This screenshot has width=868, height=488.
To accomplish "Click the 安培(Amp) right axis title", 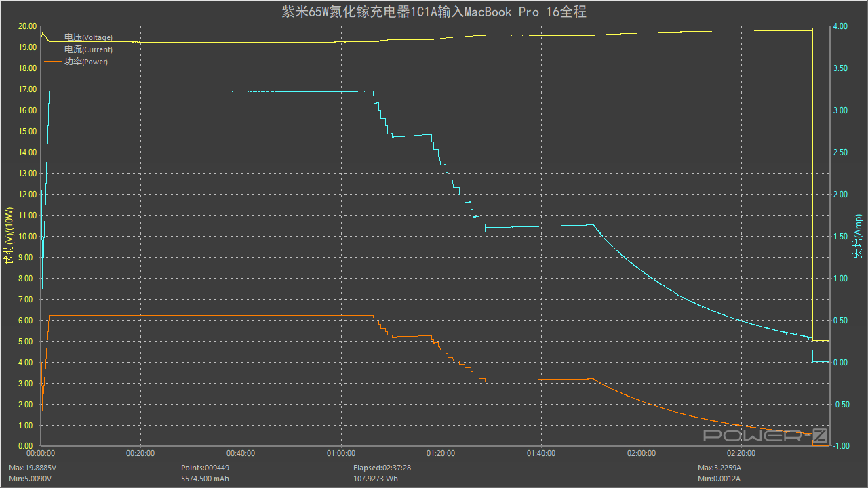I will coord(859,236).
